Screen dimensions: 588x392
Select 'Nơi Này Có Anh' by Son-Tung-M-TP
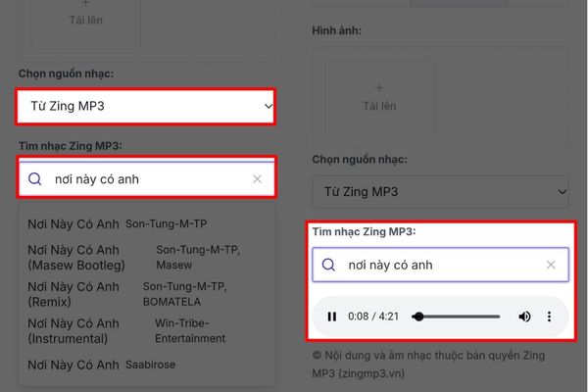click(x=147, y=224)
